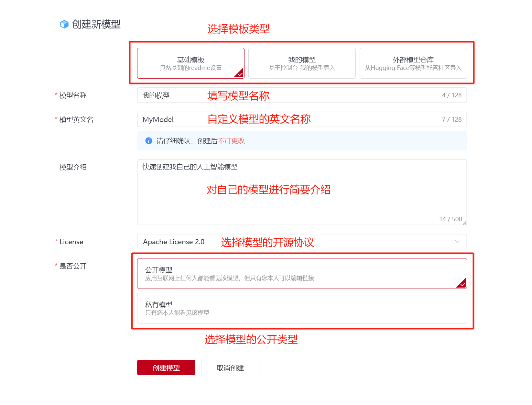Viewport: 532px width, 405px height.
Task: Click the blue cube icon beside 创建新模型
Action: point(64,24)
